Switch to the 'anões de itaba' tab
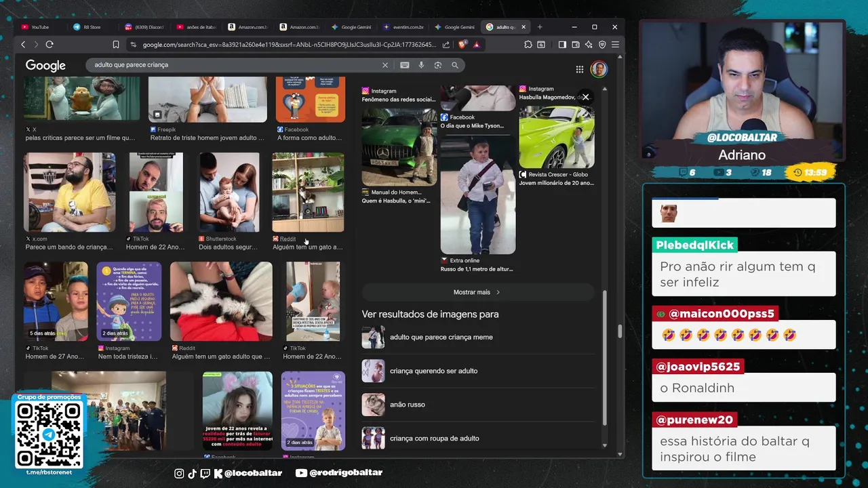This screenshot has height=488, width=868. point(197,27)
